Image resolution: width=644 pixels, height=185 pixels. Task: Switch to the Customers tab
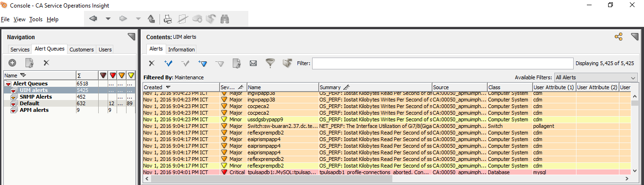(82, 50)
